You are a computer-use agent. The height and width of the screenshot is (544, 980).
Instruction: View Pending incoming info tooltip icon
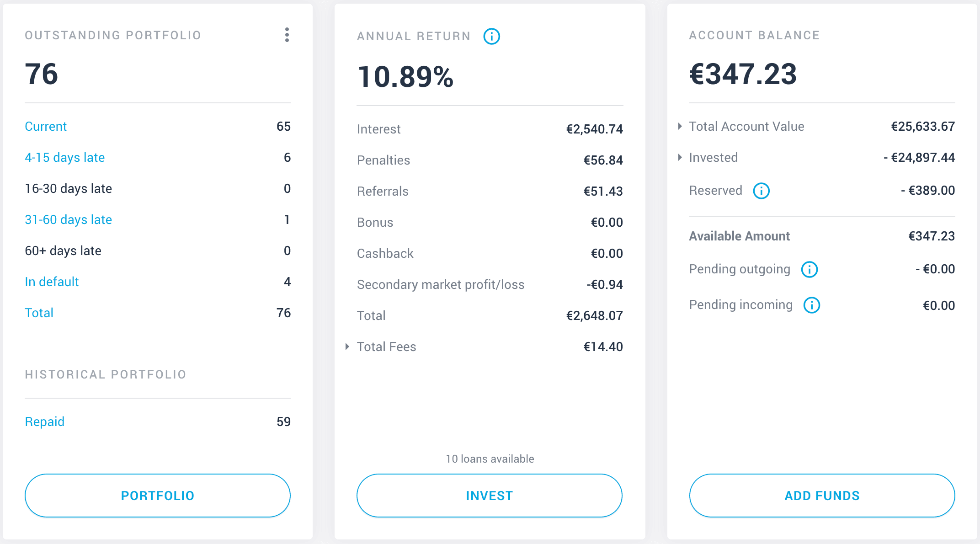[x=812, y=305]
